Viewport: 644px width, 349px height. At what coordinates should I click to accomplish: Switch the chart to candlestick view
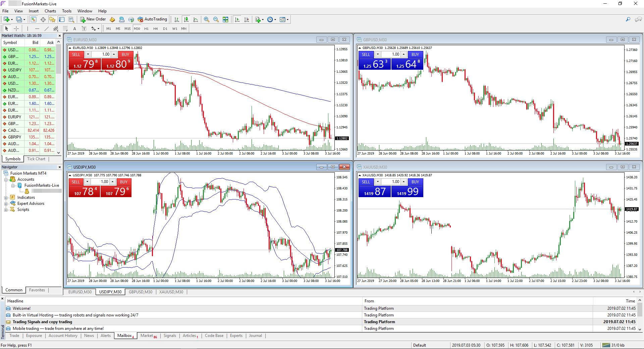coord(186,19)
